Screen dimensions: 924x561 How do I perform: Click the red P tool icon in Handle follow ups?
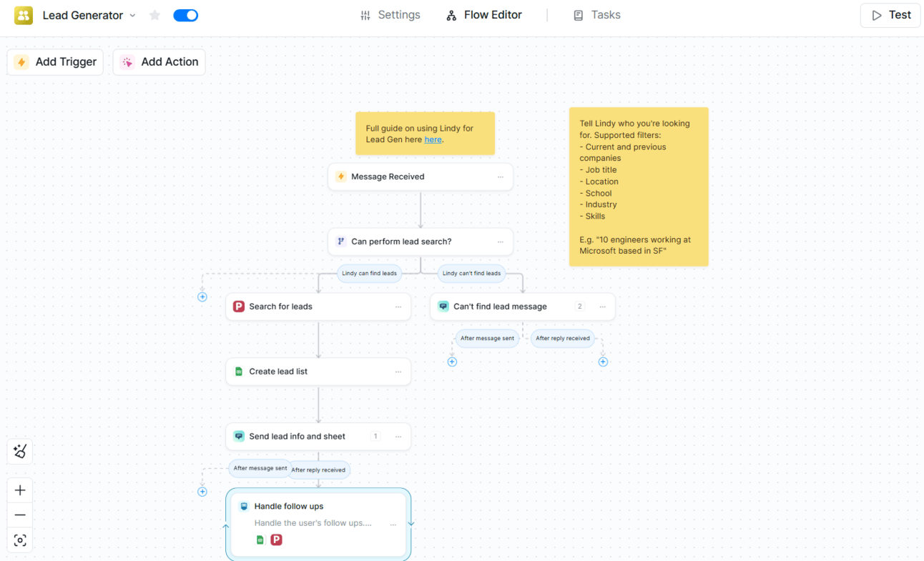[x=276, y=540]
